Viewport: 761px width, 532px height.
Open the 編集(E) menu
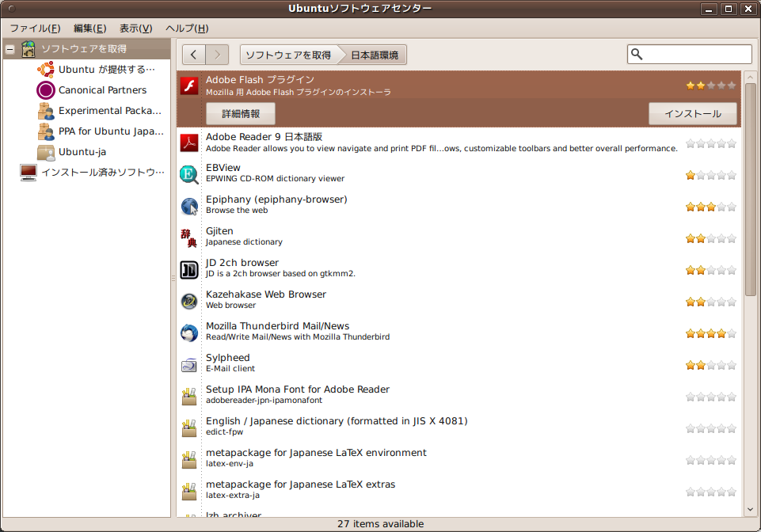pyautogui.click(x=89, y=28)
